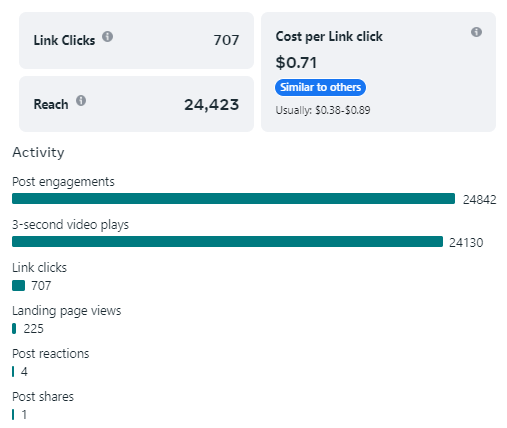Click the Post engagements bar
The width and height of the screenshot is (507, 428).
coord(233,198)
